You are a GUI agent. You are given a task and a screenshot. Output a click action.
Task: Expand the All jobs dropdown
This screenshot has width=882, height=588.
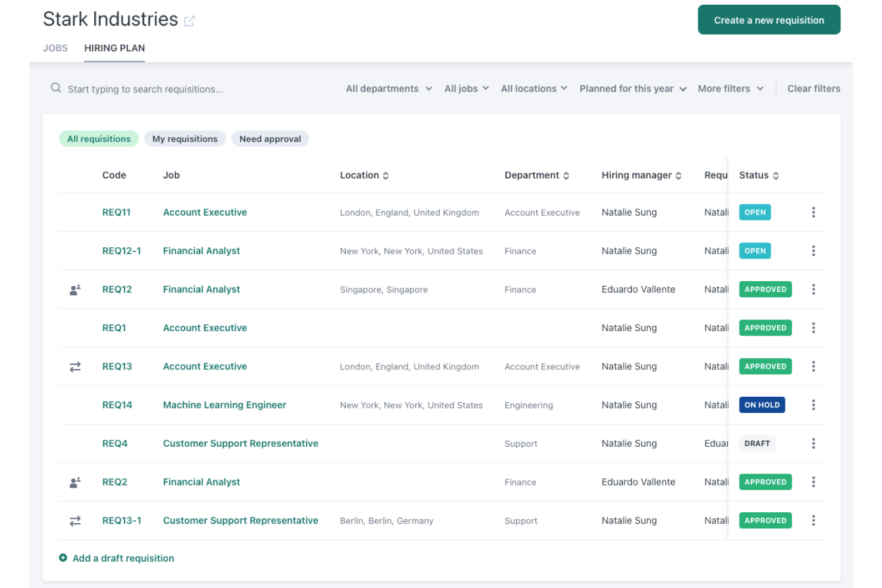(467, 89)
